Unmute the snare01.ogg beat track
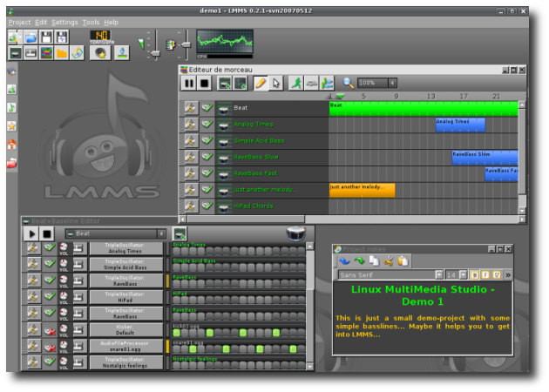This screenshot has height=392, width=549. (50, 346)
